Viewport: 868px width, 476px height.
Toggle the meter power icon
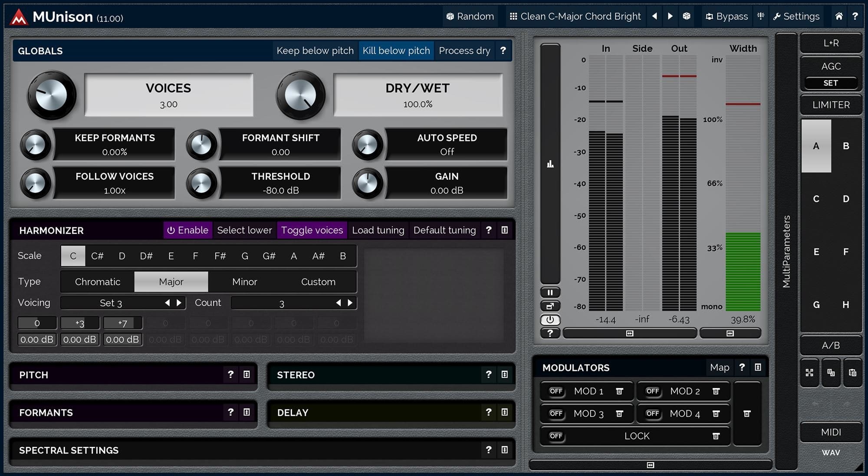point(550,320)
